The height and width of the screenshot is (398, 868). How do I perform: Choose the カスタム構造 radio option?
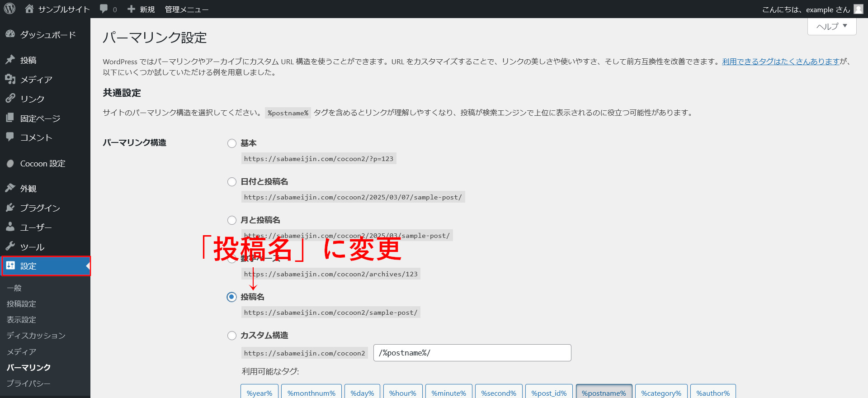pyautogui.click(x=232, y=336)
